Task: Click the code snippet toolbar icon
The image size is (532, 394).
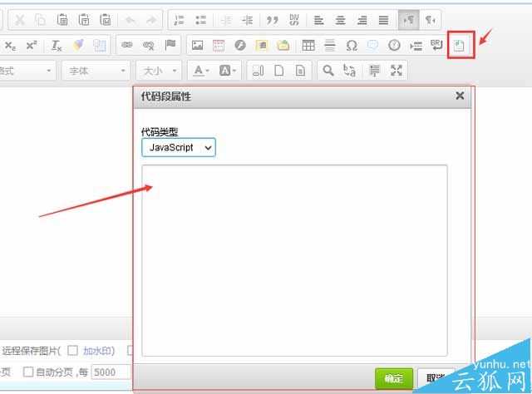Action: 459,45
